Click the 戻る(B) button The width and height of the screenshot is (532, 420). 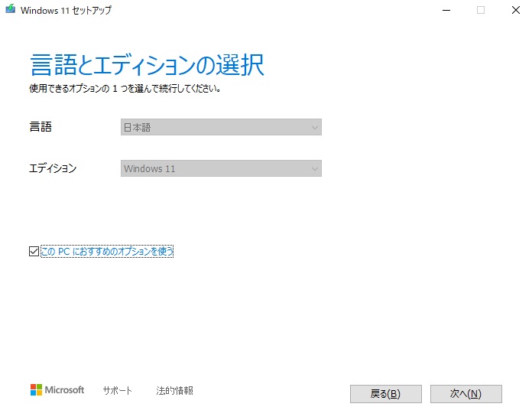coord(386,394)
